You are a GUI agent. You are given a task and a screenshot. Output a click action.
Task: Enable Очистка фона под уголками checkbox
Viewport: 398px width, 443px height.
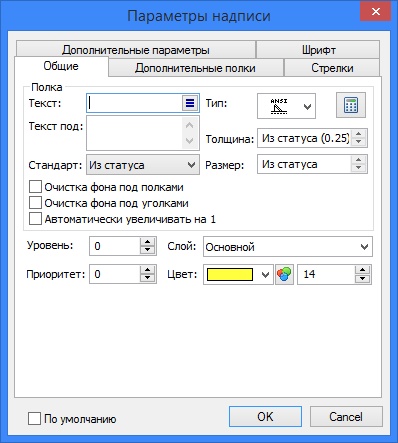[x=35, y=203]
